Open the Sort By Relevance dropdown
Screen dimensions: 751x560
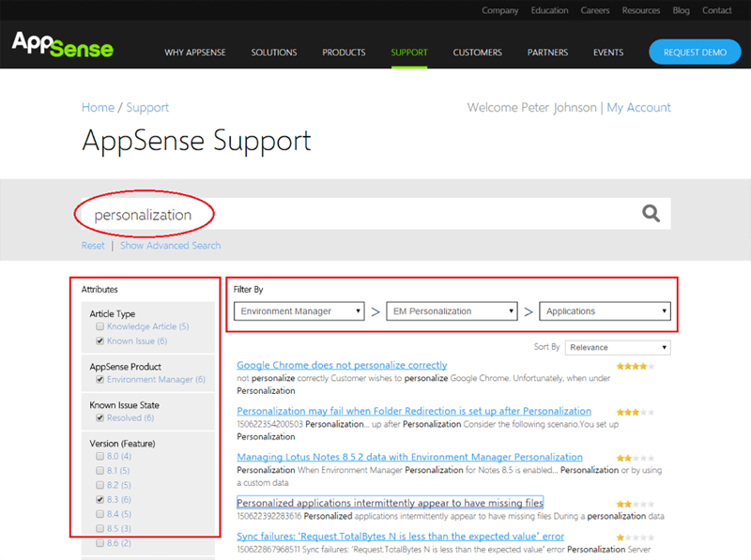pyautogui.click(x=618, y=347)
